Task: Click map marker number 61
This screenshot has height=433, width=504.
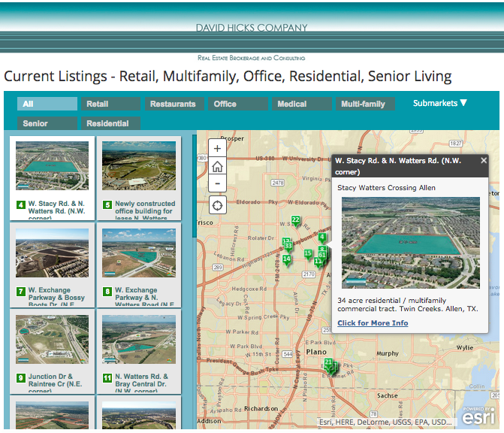Action: coord(322,255)
